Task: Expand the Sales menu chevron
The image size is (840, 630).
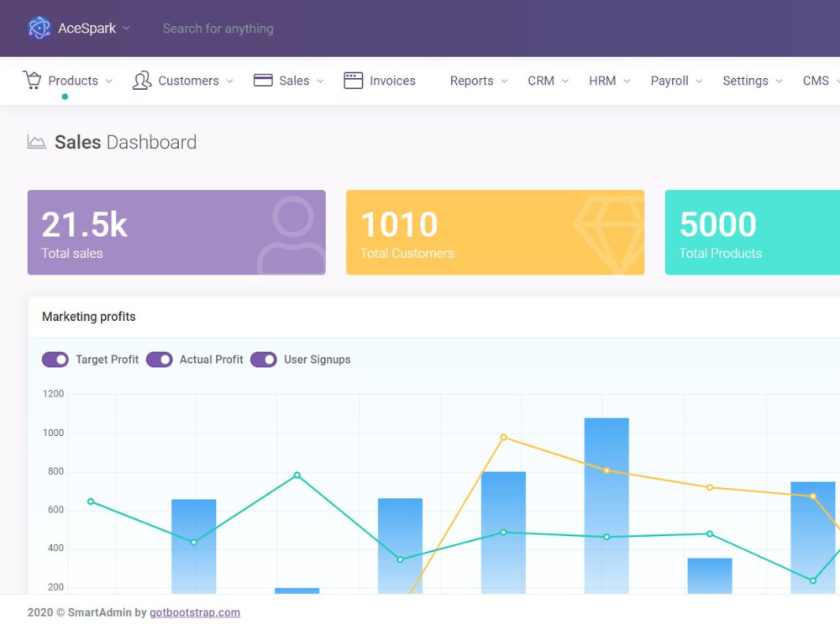Action: pos(320,81)
